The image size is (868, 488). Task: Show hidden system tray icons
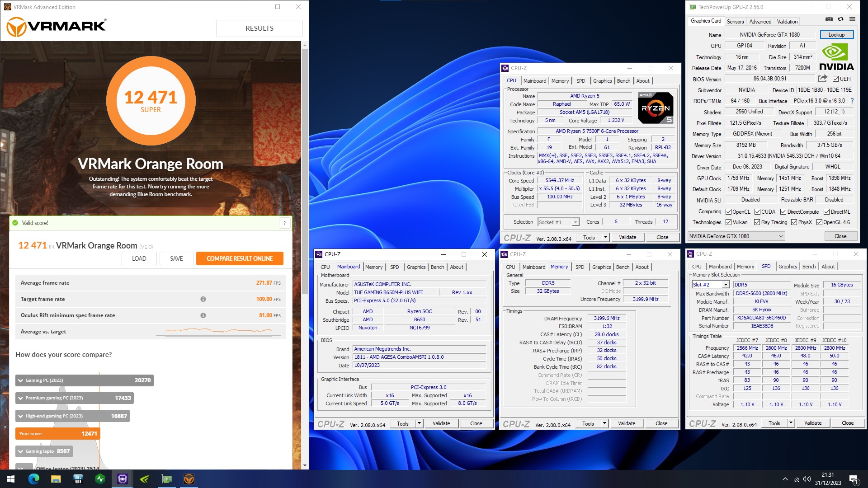pos(785,479)
